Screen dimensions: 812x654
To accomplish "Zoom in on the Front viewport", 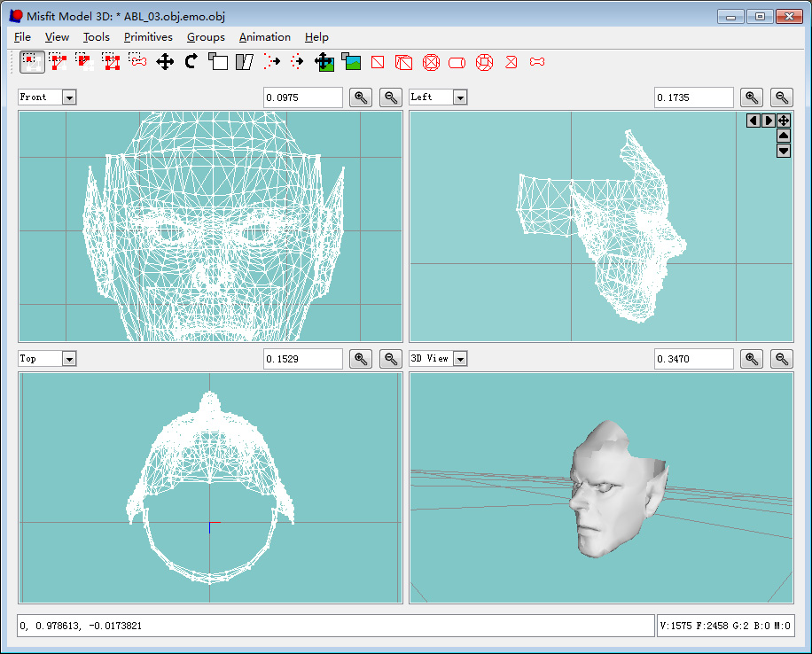I will 361,97.
